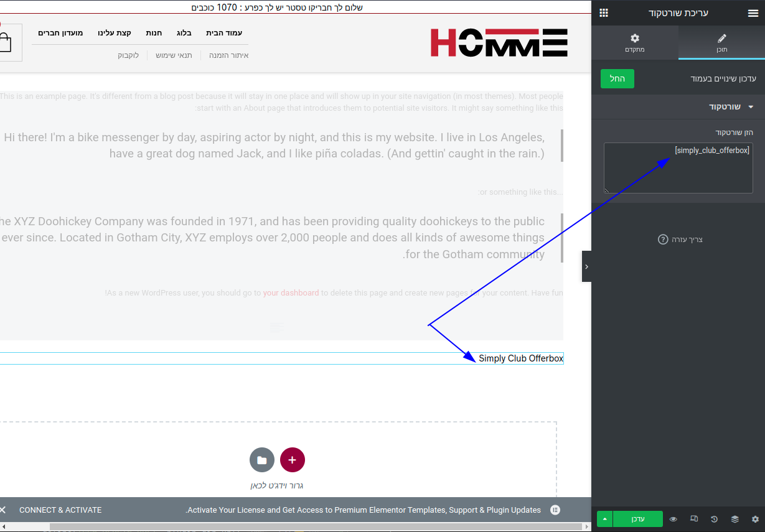Viewport: 765px width, 532px height.
Task: Collapse the שורטקוד section
Action: pos(750,107)
